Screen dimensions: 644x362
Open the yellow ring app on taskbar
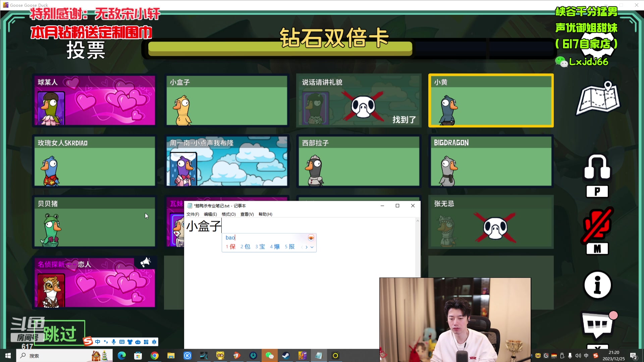(335, 356)
